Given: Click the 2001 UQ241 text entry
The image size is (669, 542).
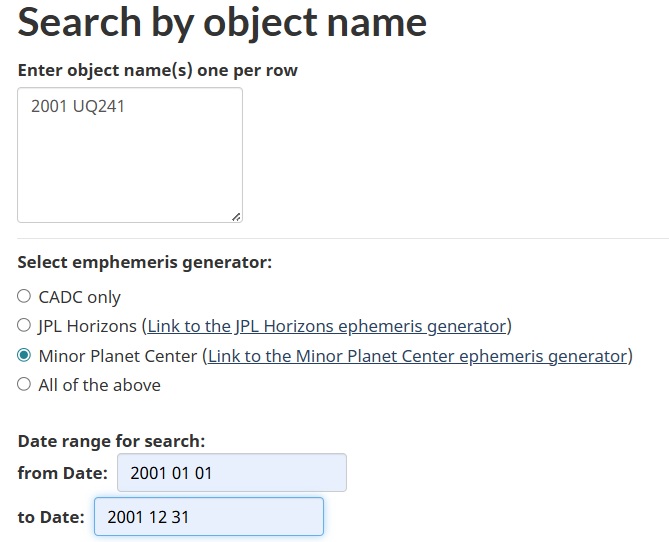Looking at the screenshot, I should tap(78, 106).
